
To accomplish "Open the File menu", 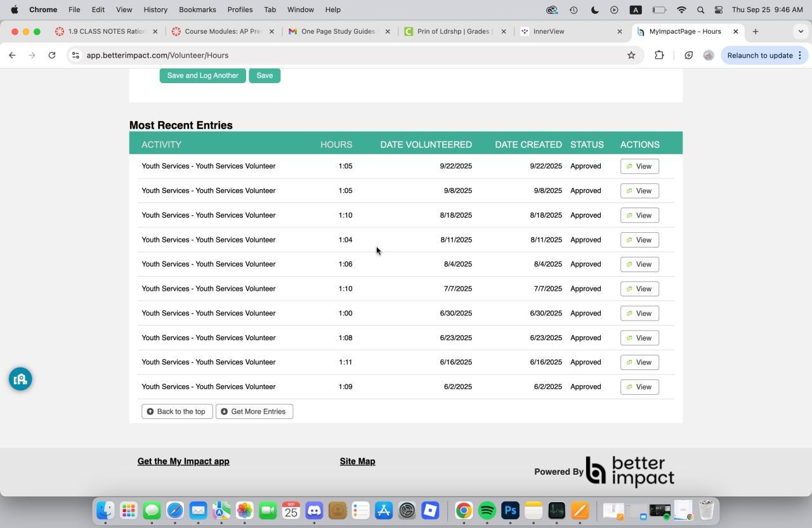I will pos(74,10).
